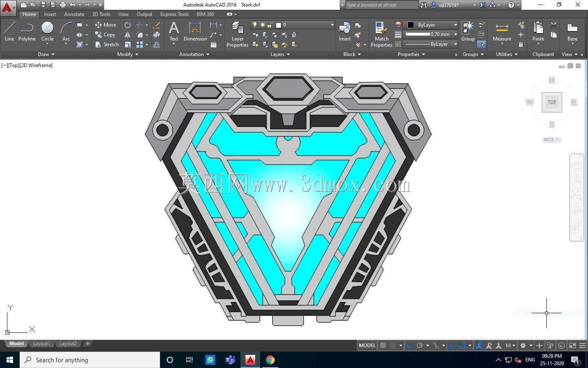Expand the Annotation panel
Image resolution: width=588 pixels, height=368 pixels.
point(194,54)
